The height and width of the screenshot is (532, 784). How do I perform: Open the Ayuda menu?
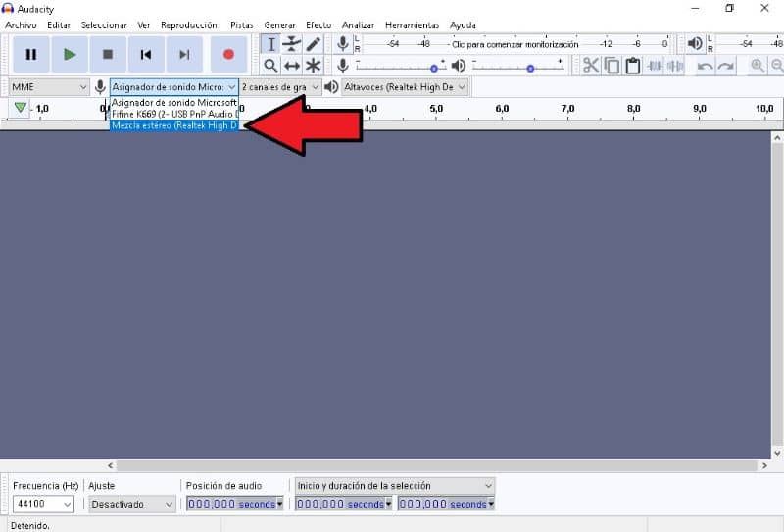(463, 25)
